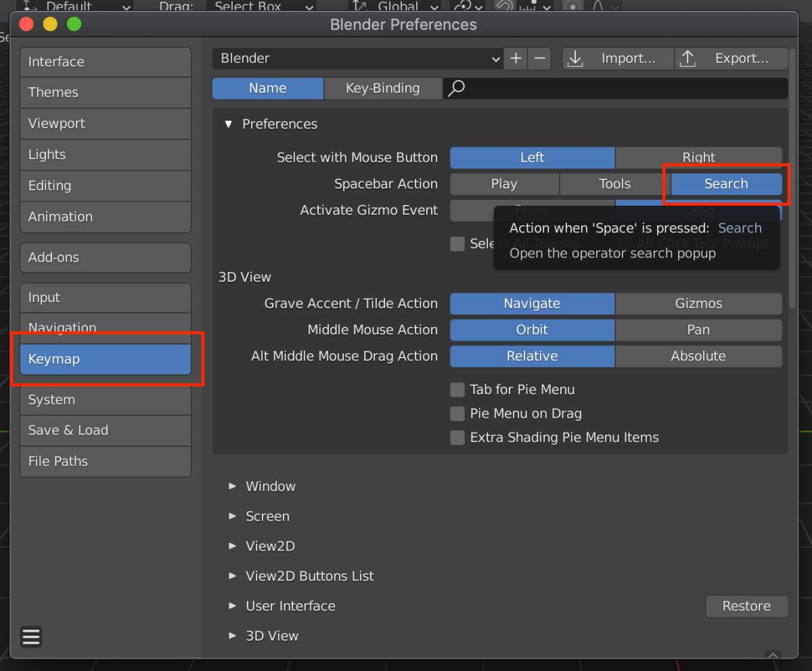Open the Interface preferences tab
This screenshot has height=671, width=812.
106,62
